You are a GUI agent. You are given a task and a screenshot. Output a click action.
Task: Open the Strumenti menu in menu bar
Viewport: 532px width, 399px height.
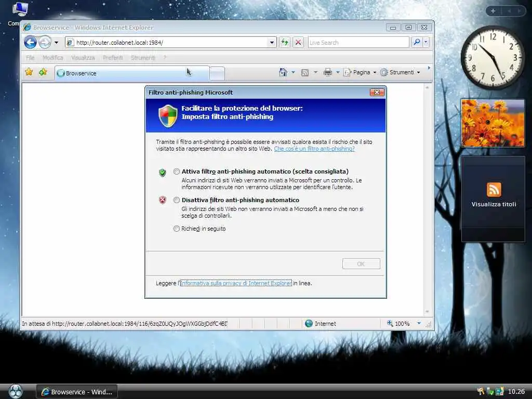(x=143, y=58)
